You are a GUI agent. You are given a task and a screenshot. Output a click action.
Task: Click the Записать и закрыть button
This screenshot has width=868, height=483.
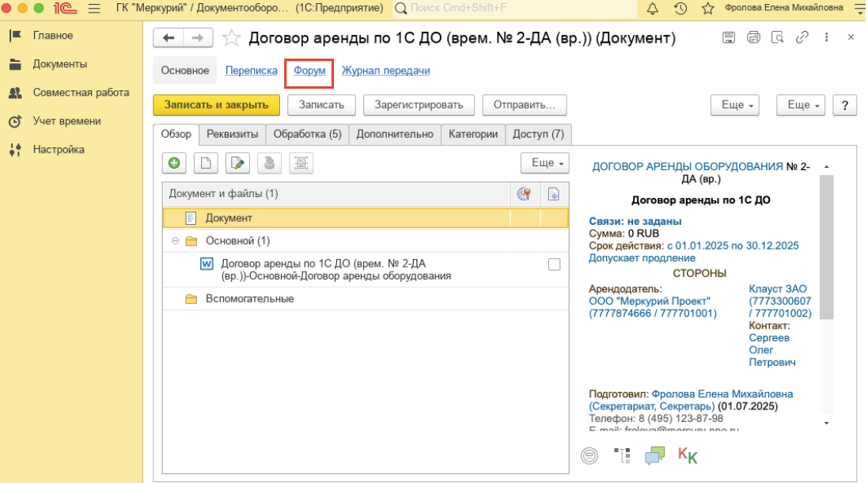216,105
